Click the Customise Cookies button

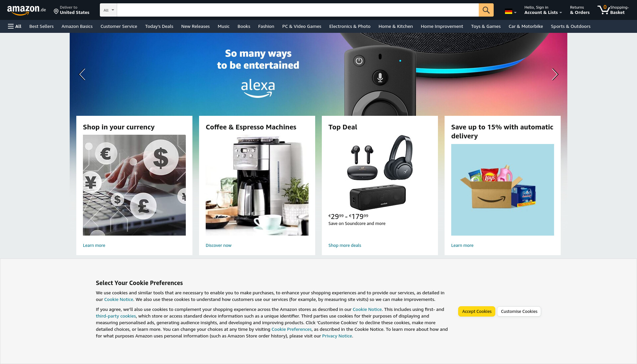[x=519, y=311]
